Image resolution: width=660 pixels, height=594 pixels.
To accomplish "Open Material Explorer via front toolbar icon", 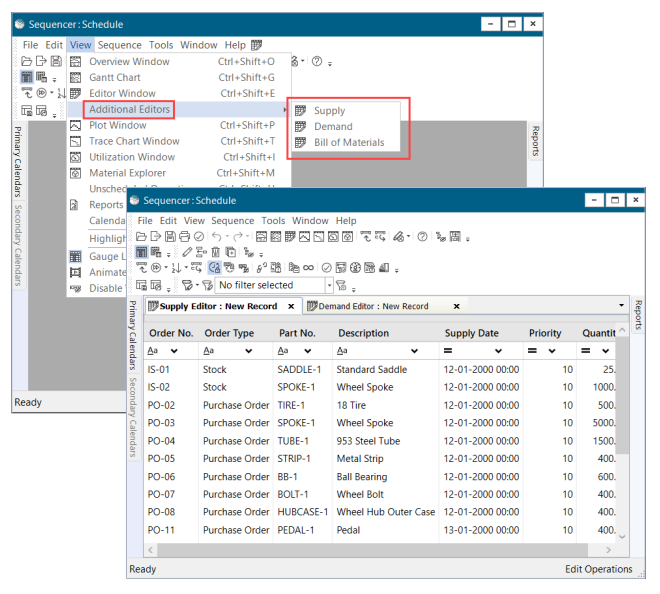I will (347, 237).
